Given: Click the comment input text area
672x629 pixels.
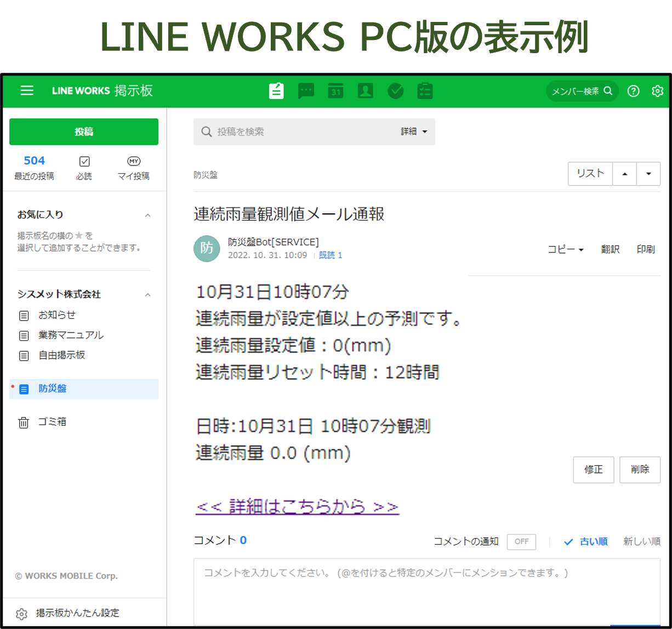Looking at the screenshot, I should pyautogui.click(x=427, y=591).
